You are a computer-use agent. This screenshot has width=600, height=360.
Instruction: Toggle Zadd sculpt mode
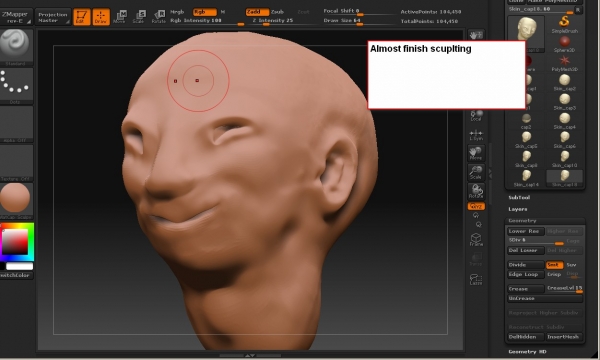click(257, 12)
